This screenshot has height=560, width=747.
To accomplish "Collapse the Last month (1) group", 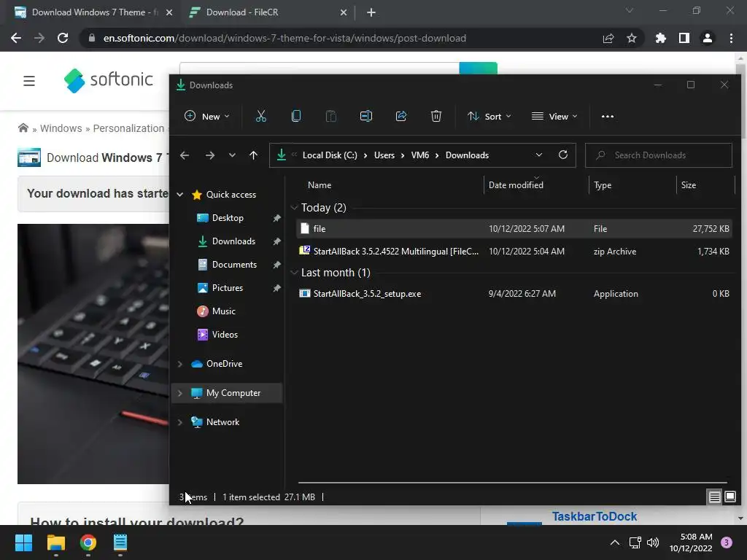I will (295, 273).
